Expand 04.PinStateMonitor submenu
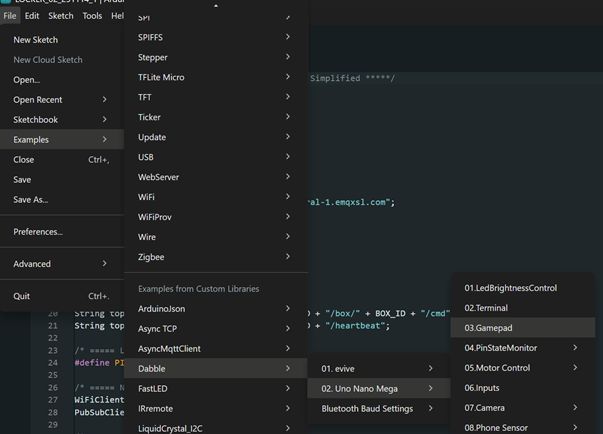 pyautogui.click(x=523, y=348)
